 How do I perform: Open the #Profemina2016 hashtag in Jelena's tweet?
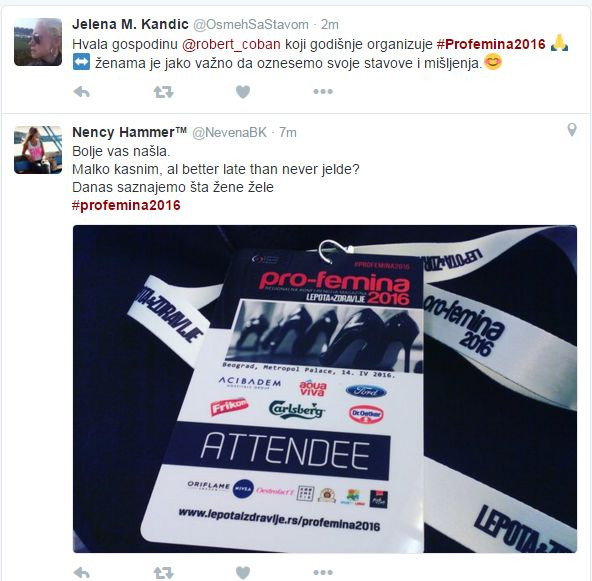[491, 44]
